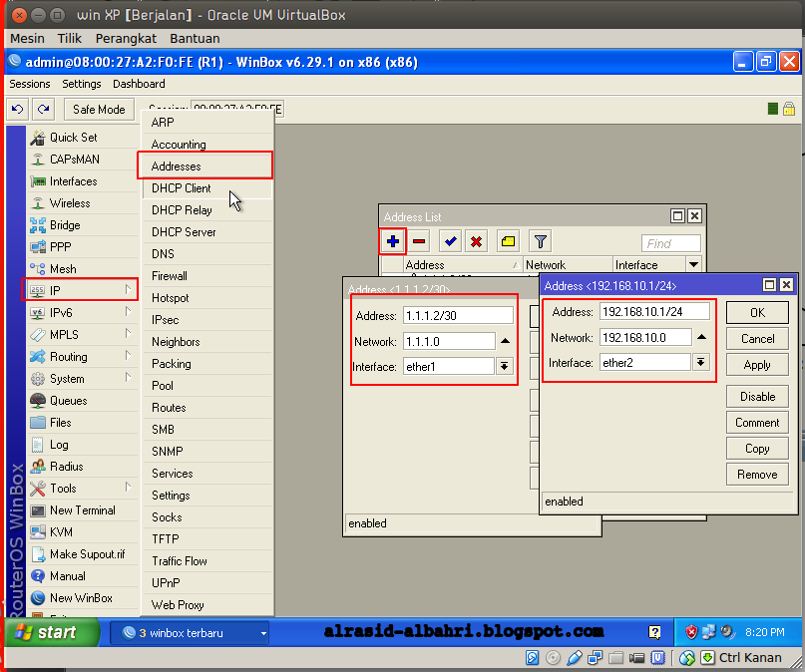Open Queues in sidebar
805x672 pixels.
point(82,401)
